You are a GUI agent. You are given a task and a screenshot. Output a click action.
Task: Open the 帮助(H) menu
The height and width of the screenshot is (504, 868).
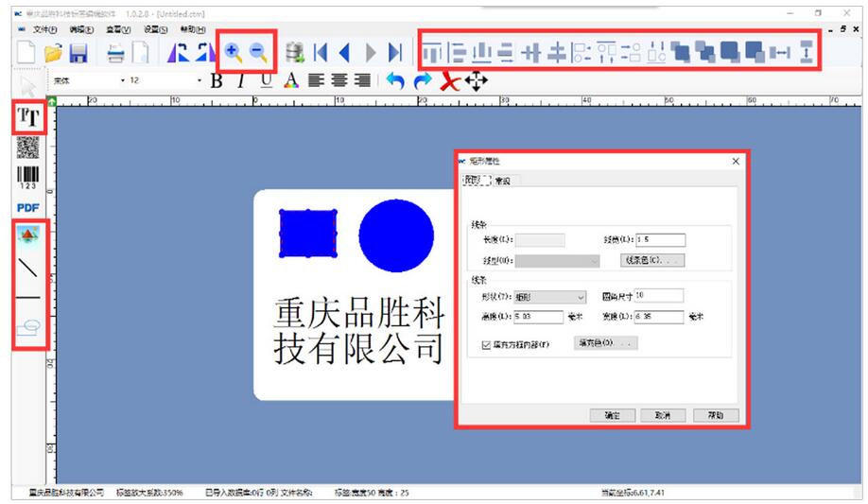pos(193,29)
